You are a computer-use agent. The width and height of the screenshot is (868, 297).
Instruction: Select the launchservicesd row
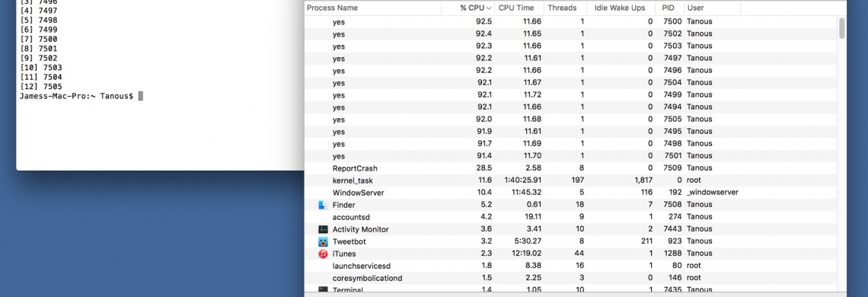pyautogui.click(x=571, y=266)
